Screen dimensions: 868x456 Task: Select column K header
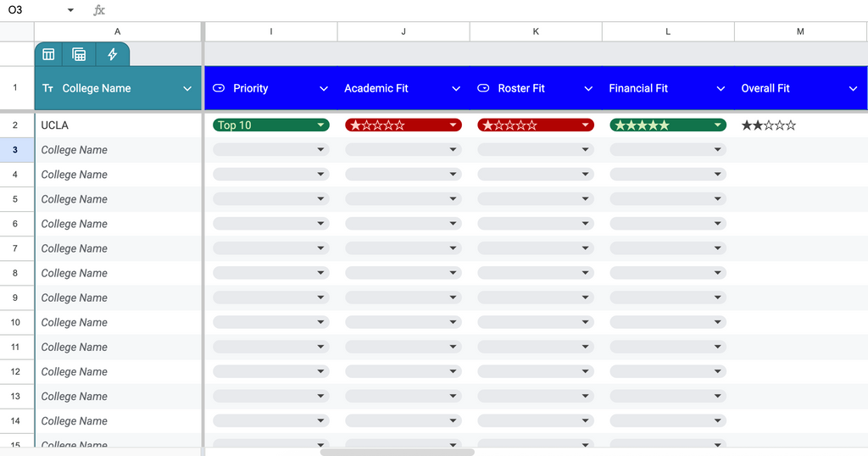[536, 31]
